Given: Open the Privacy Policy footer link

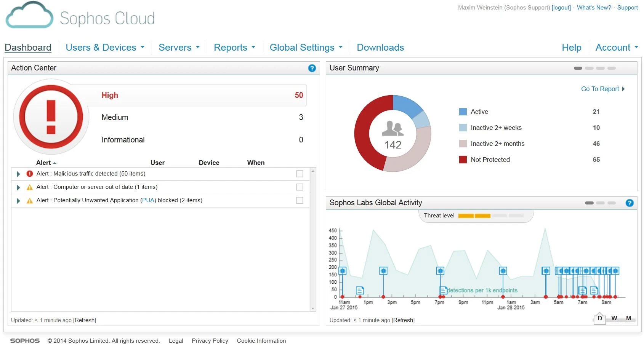Looking at the screenshot, I should click(210, 341).
